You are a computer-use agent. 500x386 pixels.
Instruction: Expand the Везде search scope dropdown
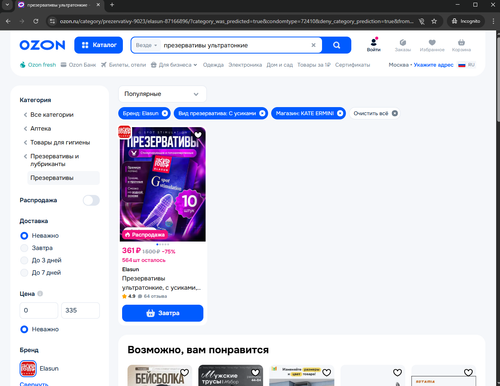[x=146, y=45]
